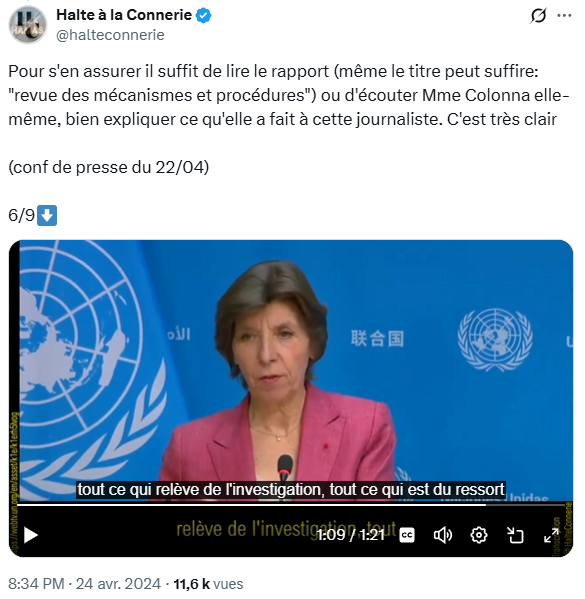
Task: Click the tweet text mentioning Mme Colonna
Action: 288,95
